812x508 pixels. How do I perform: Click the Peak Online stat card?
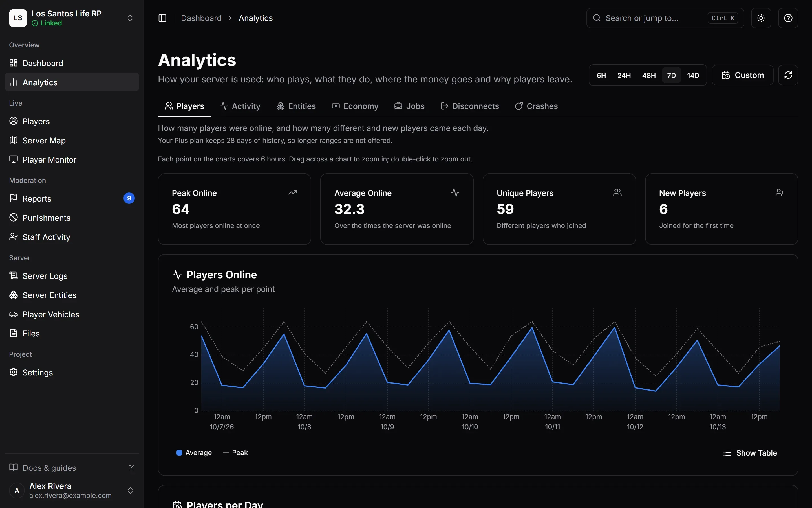click(x=234, y=209)
